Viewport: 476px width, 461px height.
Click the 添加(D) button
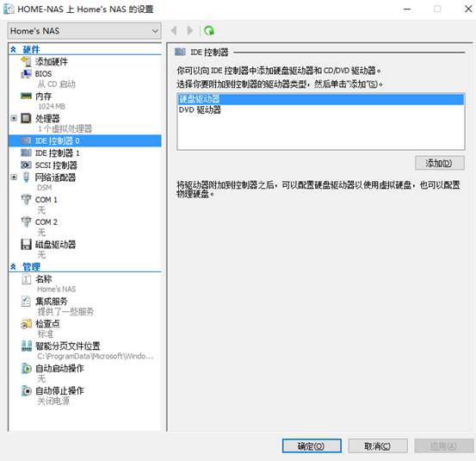click(x=439, y=163)
